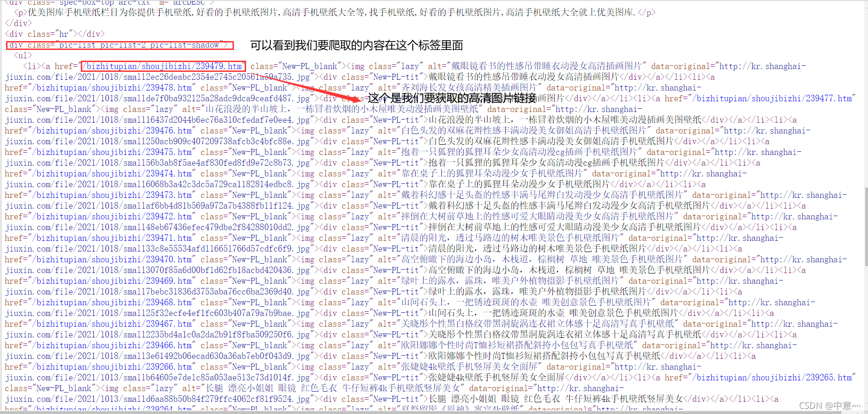This screenshot has height=414, width=868.
Task: Click the filename small6068b3a42c3dc5a729ca1182814edbc8.jpg
Action: click(217, 184)
